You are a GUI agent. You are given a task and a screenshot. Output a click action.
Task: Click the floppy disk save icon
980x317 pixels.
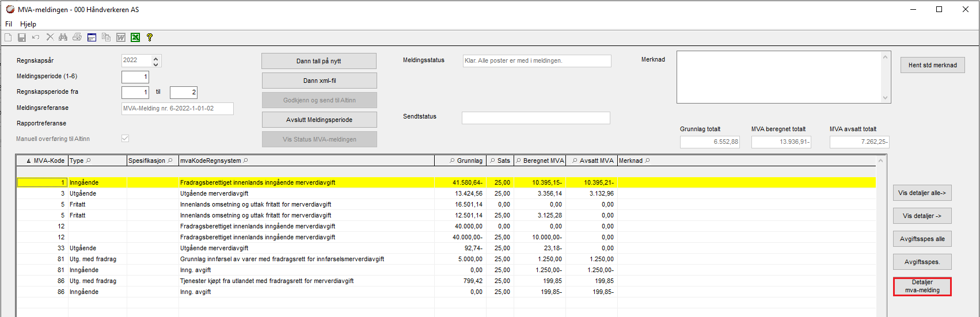point(22,37)
